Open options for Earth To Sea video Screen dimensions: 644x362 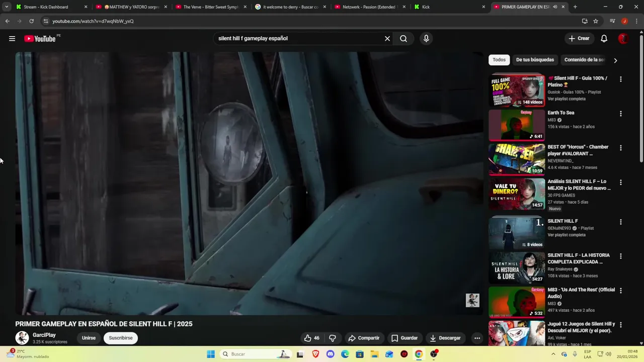pos(620,114)
